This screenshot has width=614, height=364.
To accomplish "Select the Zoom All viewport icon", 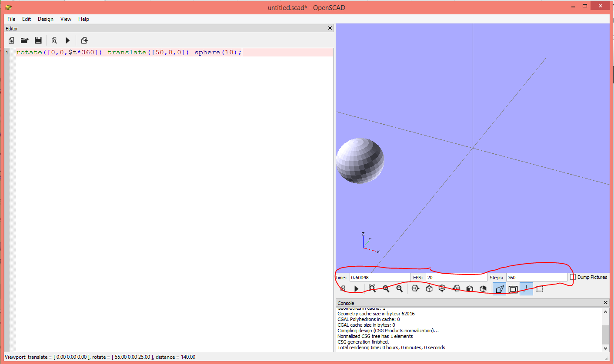I will [x=372, y=288].
